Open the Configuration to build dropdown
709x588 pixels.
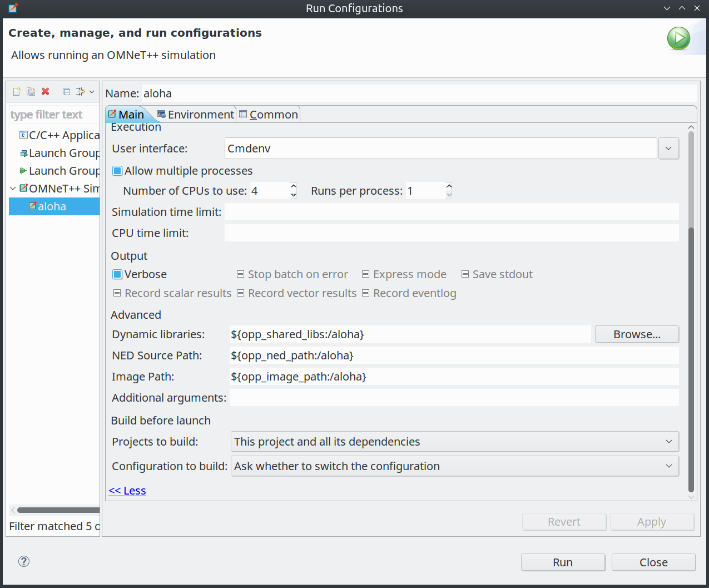[x=455, y=466]
